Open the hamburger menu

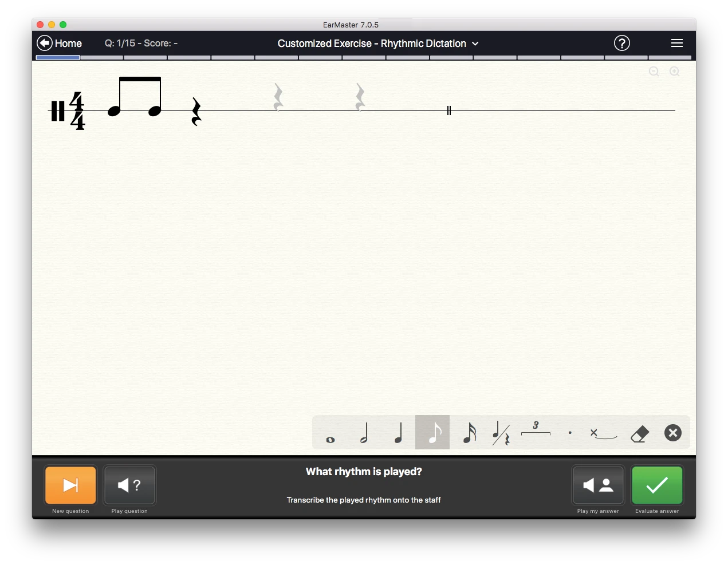click(x=676, y=43)
